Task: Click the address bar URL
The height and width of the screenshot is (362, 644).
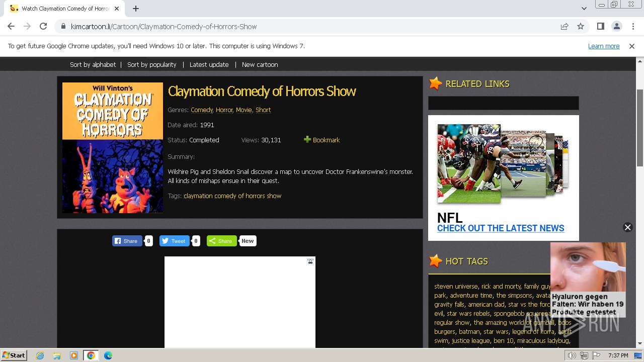Action: coord(164,26)
